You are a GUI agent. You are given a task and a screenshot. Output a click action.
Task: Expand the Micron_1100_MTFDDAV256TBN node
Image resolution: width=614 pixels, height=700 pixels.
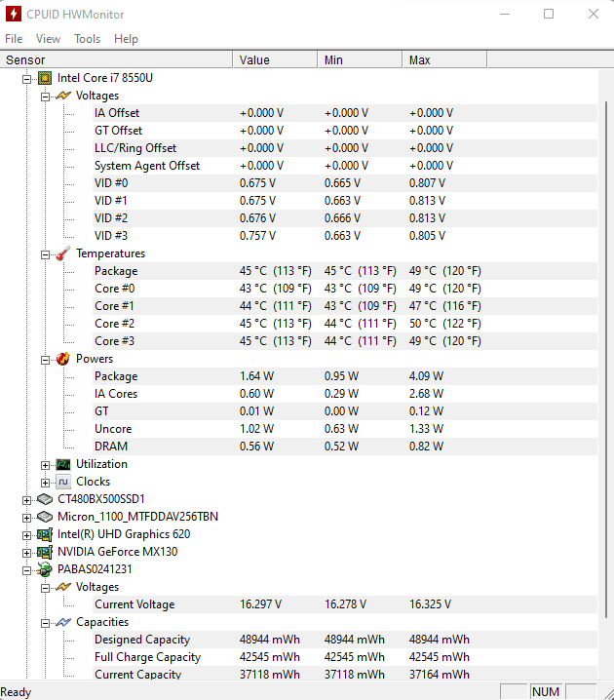click(26, 518)
